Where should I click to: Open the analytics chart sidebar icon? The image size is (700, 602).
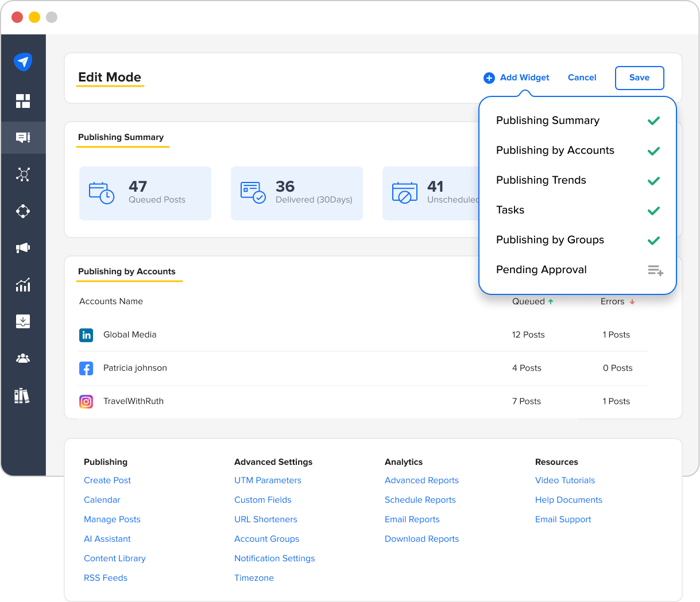pyautogui.click(x=23, y=285)
